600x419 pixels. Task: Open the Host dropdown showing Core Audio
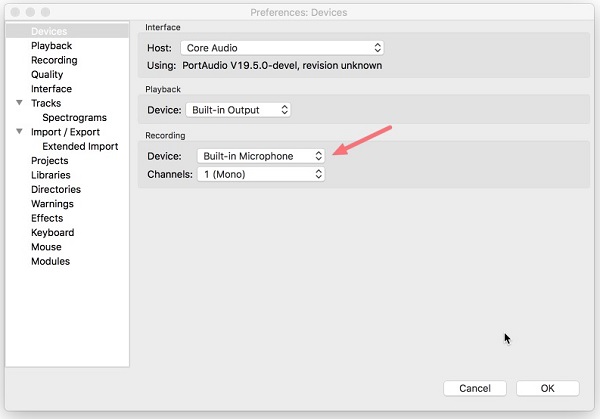282,48
